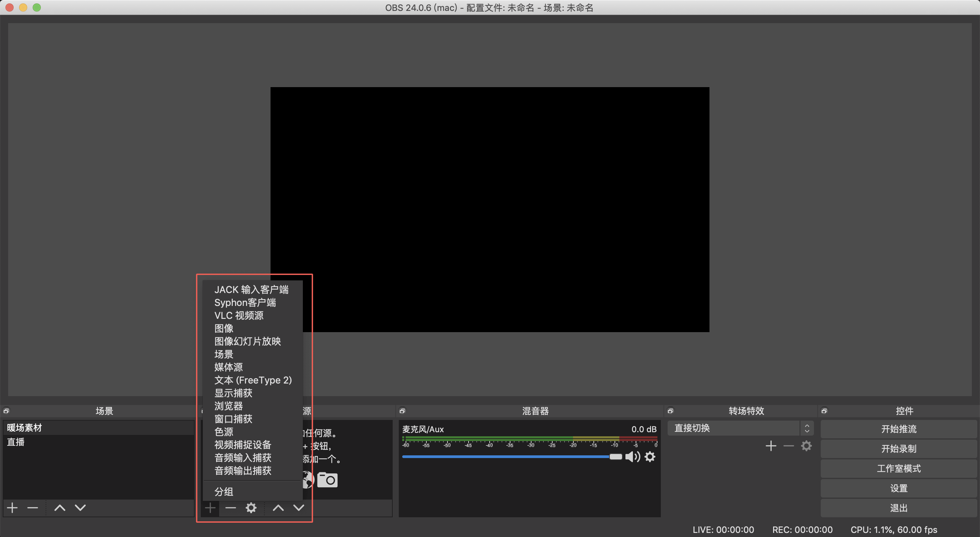Move scene down with arrow icon

point(80,508)
